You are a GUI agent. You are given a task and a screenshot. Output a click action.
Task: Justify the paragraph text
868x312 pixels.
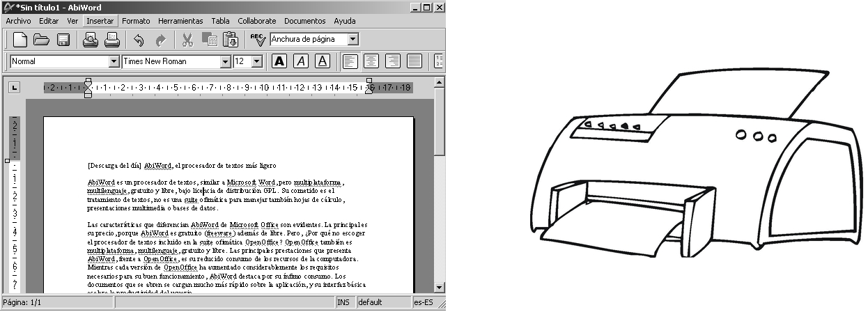pos(414,61)
